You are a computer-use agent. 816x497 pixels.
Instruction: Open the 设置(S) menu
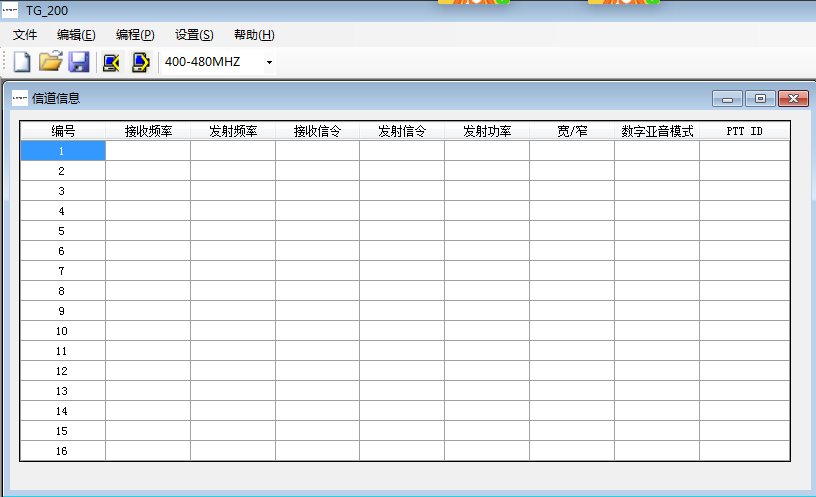point(194,35)
